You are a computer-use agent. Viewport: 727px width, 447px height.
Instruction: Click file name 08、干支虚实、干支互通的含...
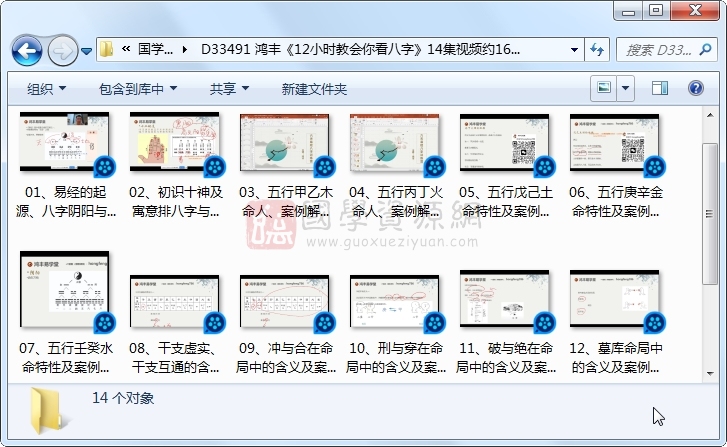pyautogui.click(x=176, y=358)
